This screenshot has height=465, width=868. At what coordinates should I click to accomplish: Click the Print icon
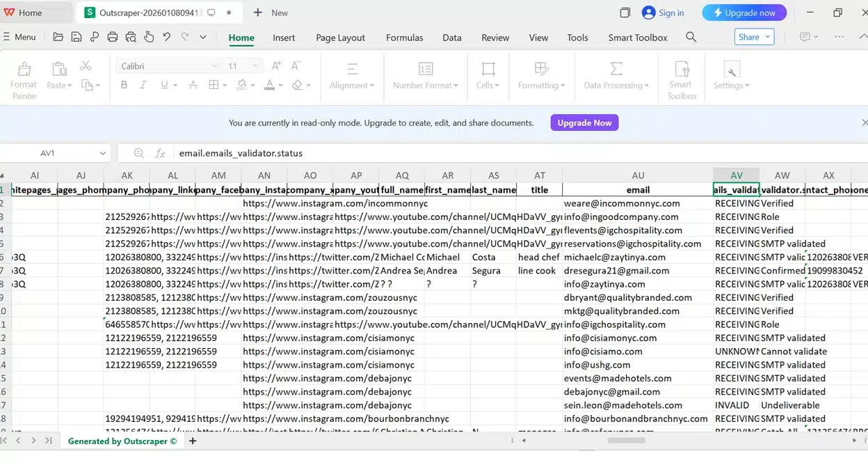click(113, 38)
